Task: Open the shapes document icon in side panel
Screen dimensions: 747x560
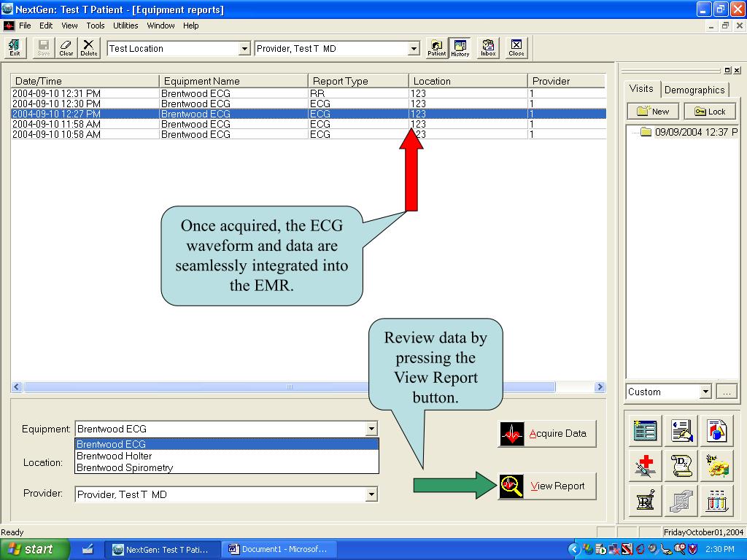Action: (x=716, y=430)
